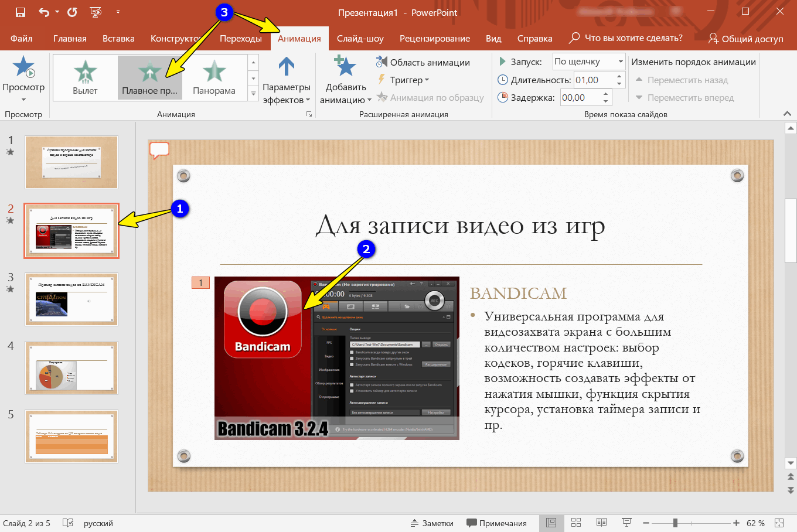This screenshot has height=532, width=797.
Task: Switch to the Переходы tab
Action: coord(240,38)
